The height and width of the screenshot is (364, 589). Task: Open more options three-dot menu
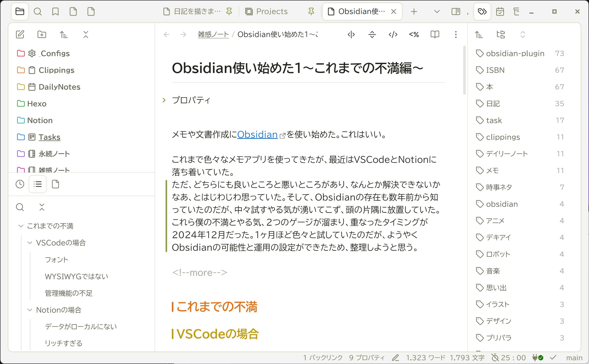click(456, 35)
